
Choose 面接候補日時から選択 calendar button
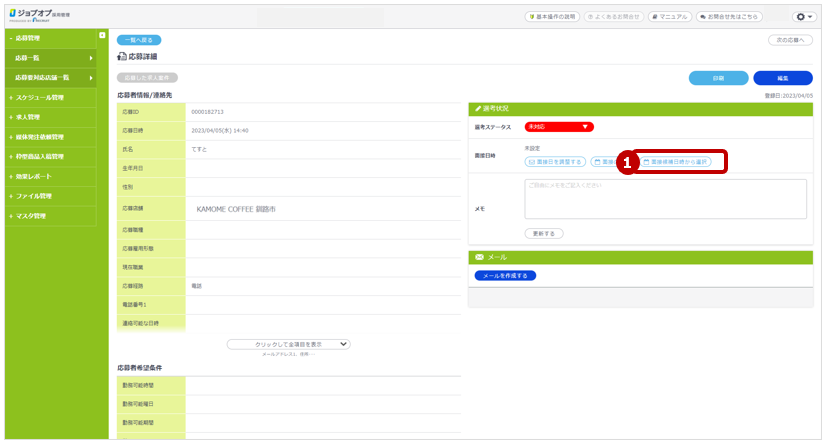click(675, 161)
